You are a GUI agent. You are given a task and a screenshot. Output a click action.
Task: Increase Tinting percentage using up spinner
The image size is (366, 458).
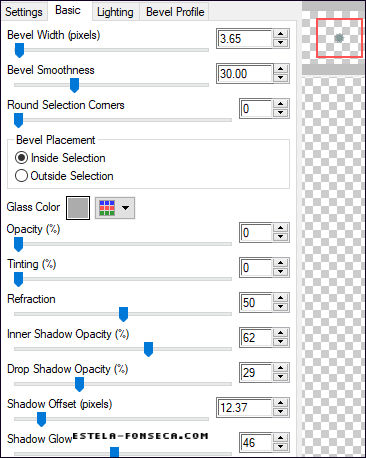[x=281, y=263]
